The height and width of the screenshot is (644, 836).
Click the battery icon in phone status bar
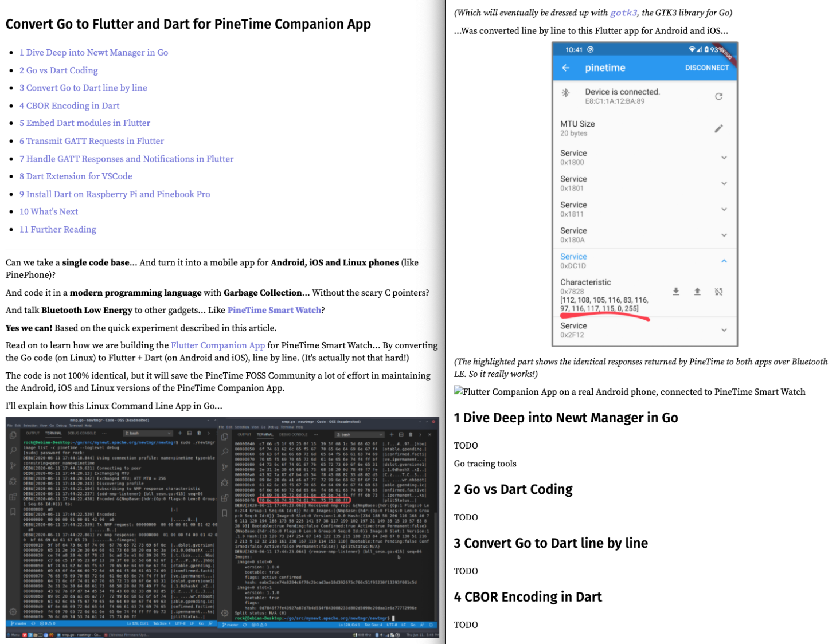pos(706,50)
